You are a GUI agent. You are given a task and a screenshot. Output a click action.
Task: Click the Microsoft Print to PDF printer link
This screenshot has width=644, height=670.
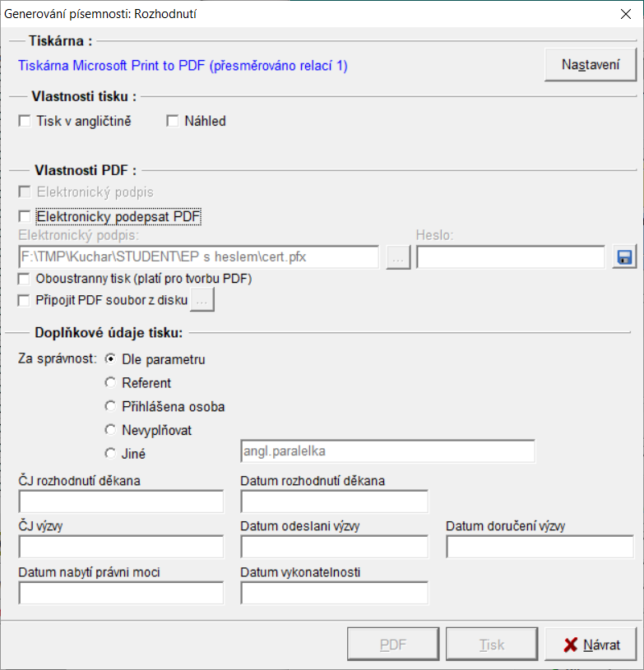point(183,66)
